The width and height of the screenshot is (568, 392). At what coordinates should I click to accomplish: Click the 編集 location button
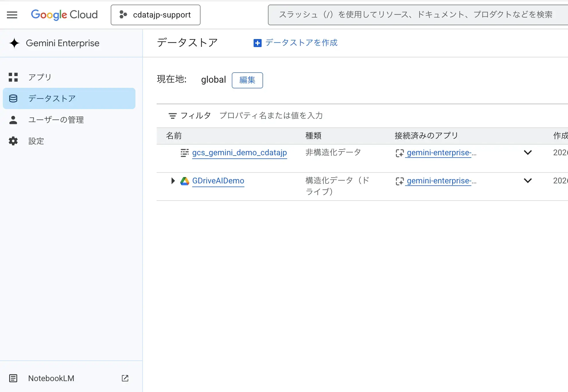[x=247, y=80]
